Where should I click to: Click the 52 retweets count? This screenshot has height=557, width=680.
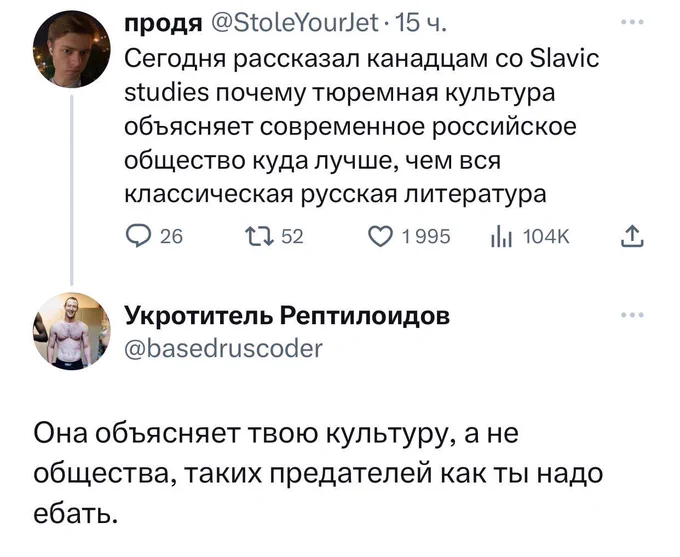point(293,237)
